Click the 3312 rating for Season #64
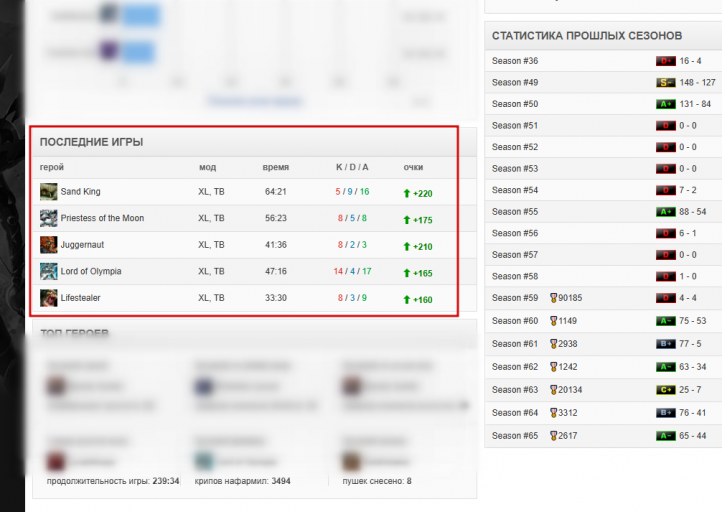 (568, 413)
